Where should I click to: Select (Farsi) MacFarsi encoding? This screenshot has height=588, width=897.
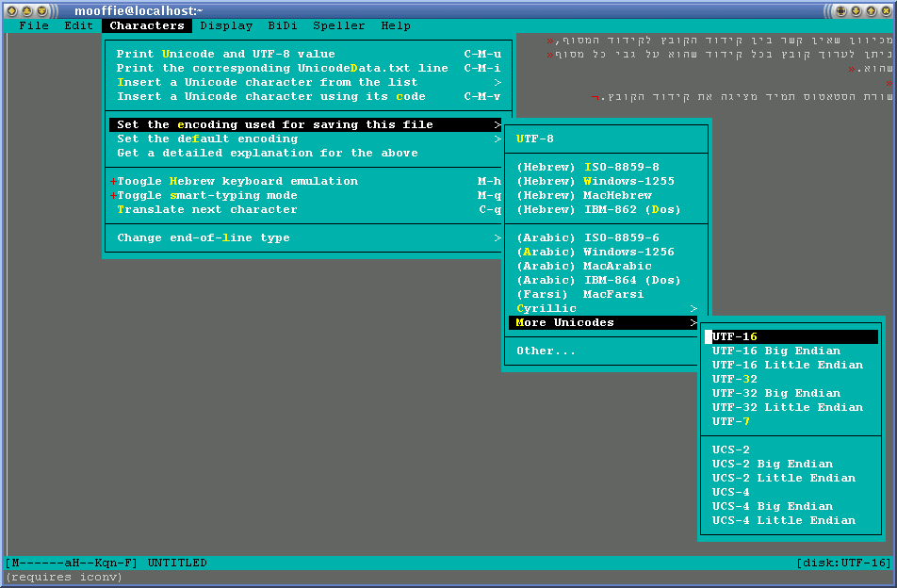coord(607,295)
